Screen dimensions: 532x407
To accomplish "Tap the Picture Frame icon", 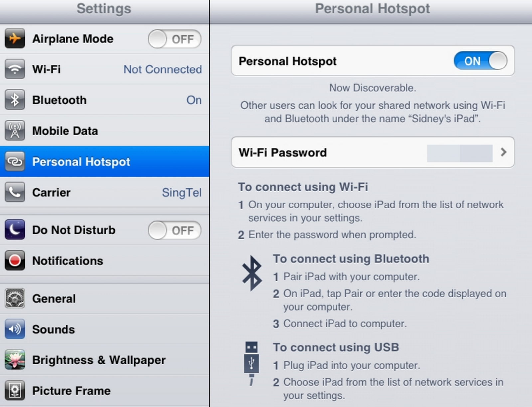I will coord(15,390).
